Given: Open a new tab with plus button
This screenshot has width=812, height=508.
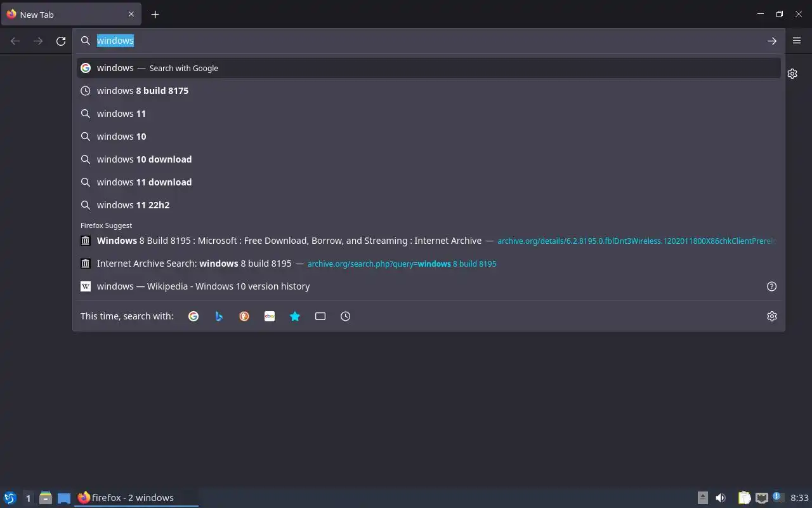Looking at the screenshot, I should (155, 14).
